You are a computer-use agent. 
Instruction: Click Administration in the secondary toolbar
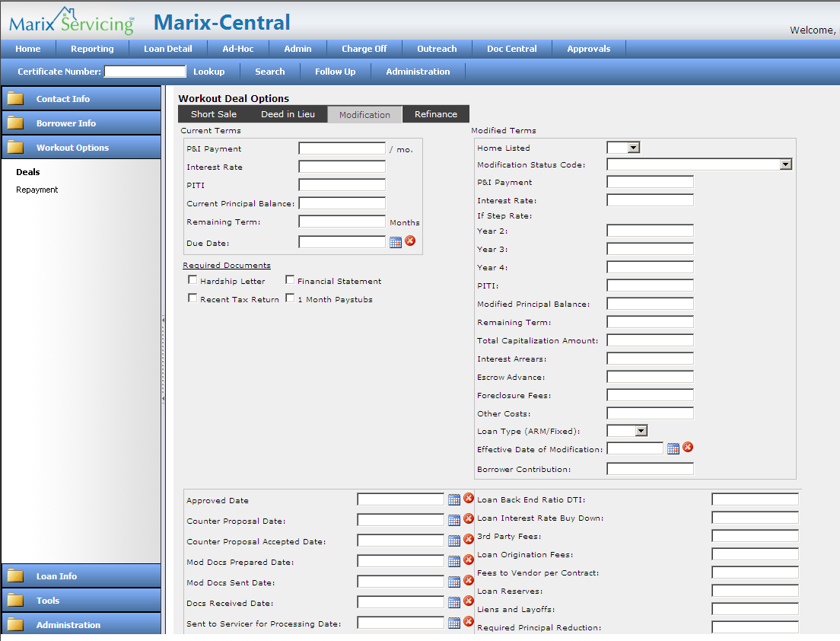[418, 72]
